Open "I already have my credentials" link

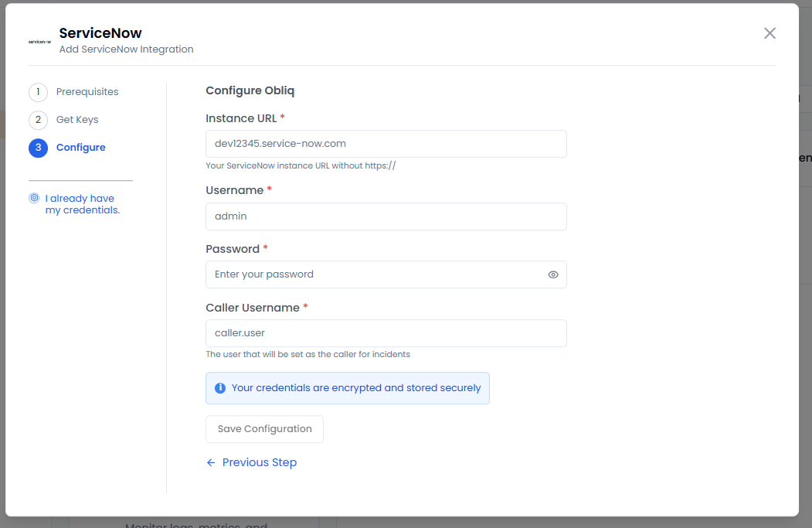(82, 204)
